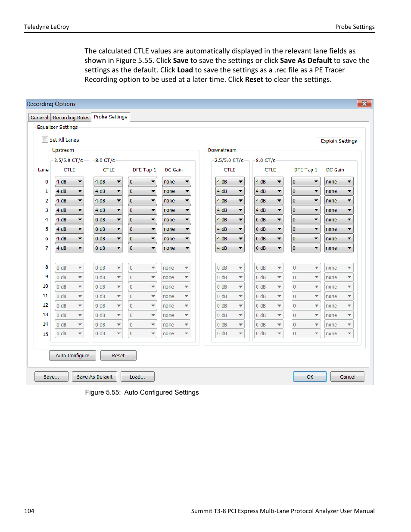The width and height of the screenshot is (411, 532).
Task: Click the Auto Configure button
Action: tap(72, 355)
